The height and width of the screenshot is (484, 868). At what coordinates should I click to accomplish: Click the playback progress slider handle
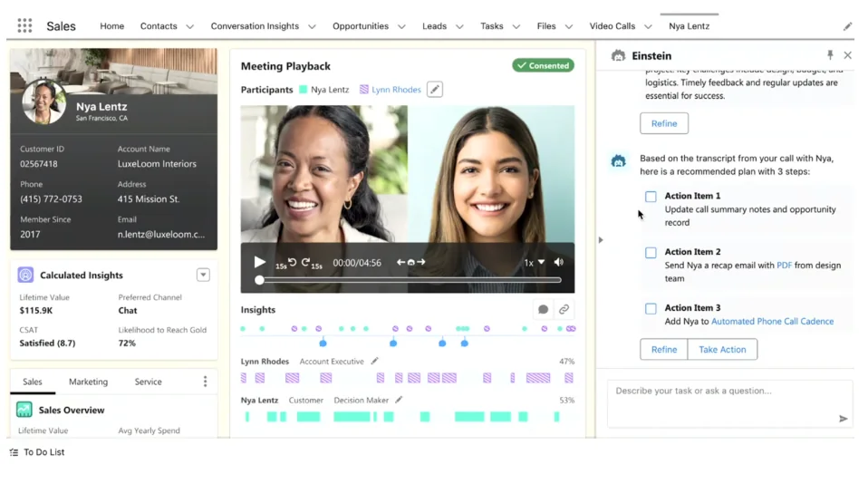(259, 280)
